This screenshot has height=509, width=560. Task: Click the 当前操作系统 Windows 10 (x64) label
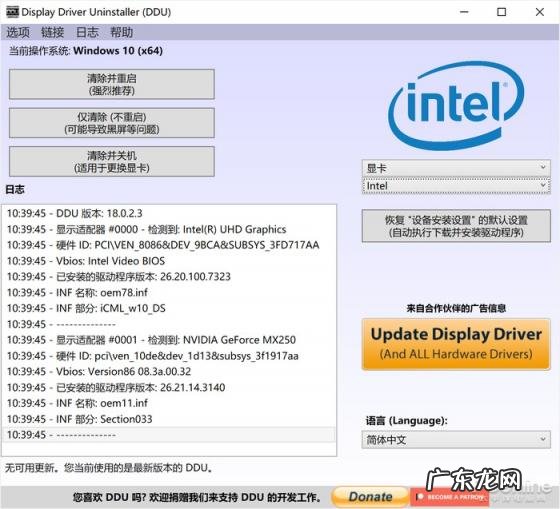coord(86,51)
